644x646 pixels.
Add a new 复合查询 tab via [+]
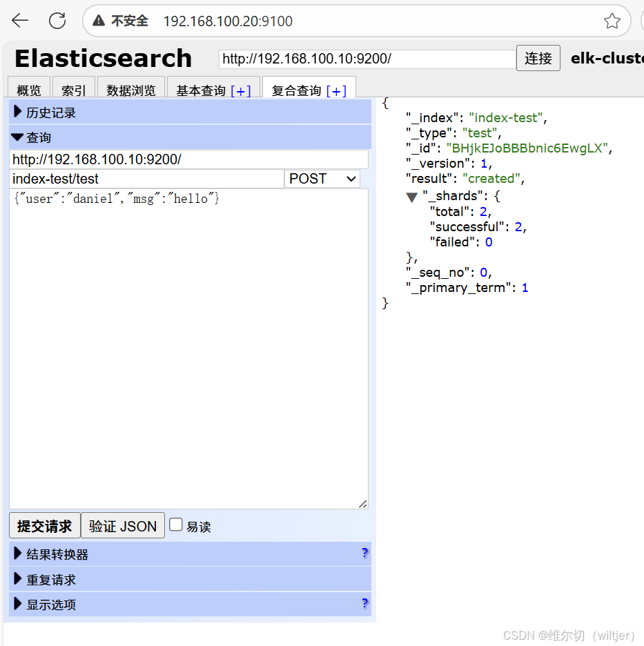pos(336,90)
